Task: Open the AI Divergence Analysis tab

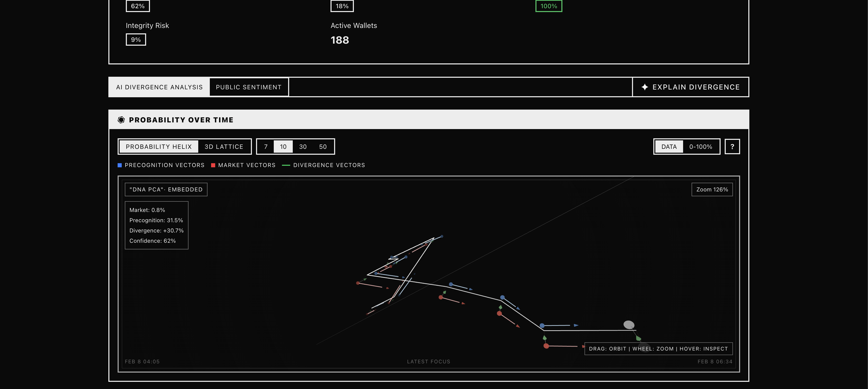Action: [159, 87]
